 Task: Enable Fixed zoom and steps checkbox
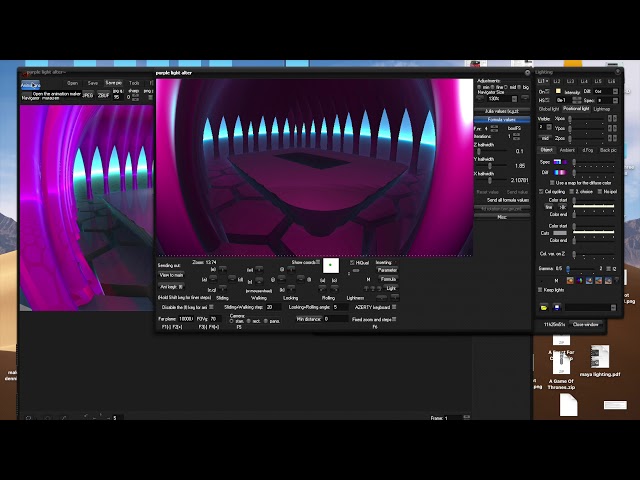(x=394, y=319)
